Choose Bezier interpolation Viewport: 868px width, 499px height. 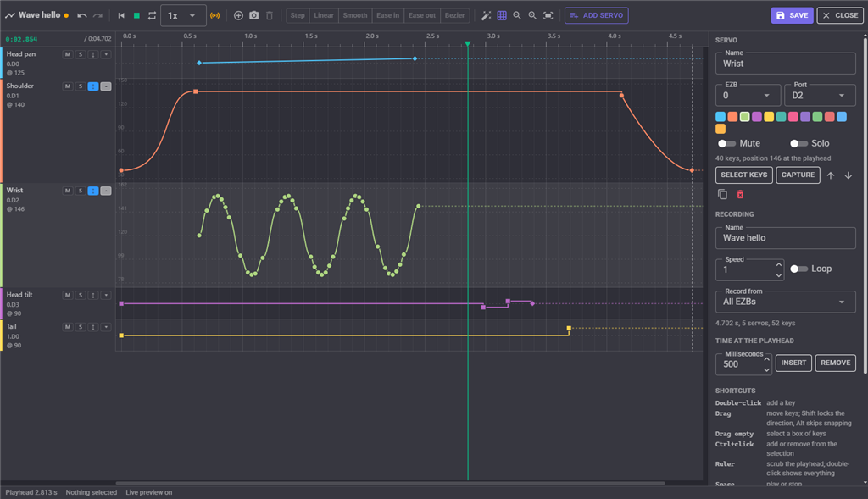click(454, 15)
